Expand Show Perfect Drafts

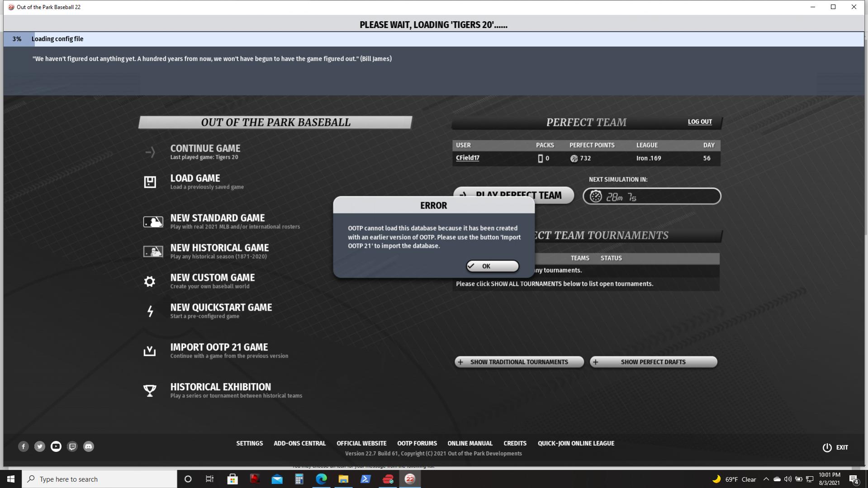coord(653,362)
